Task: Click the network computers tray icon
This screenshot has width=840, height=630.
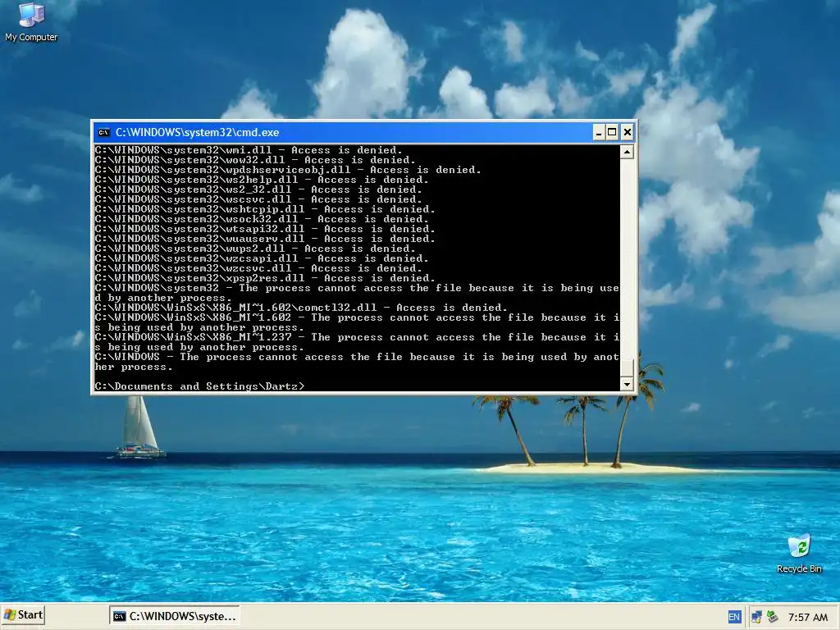Action: (x=756, y=617)
